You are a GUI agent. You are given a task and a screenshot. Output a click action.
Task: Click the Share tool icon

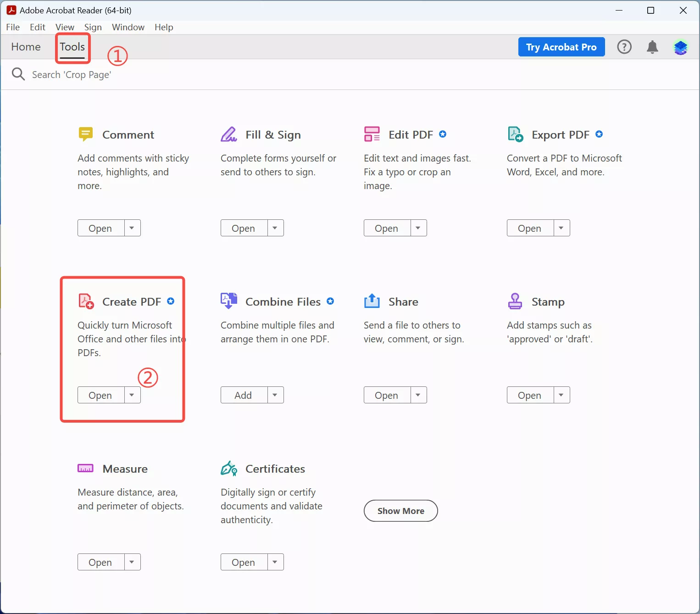pyautogui.click(x=372, y=301)
